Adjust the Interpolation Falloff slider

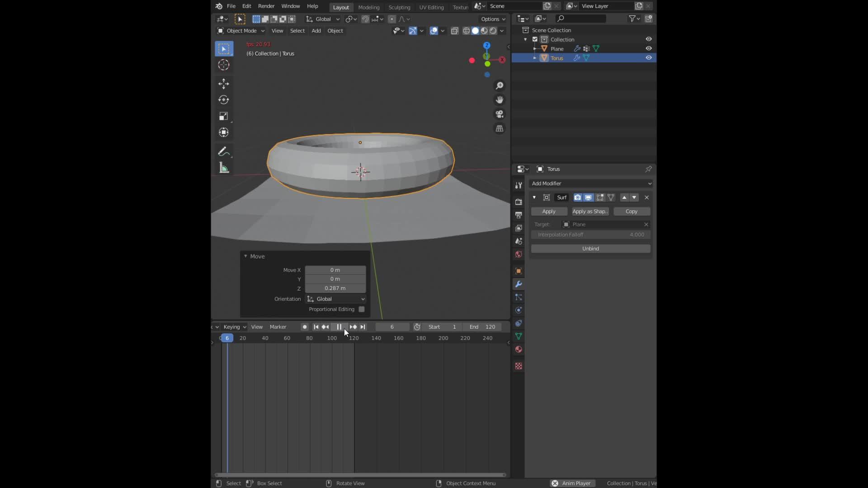(x=590, y=235)
